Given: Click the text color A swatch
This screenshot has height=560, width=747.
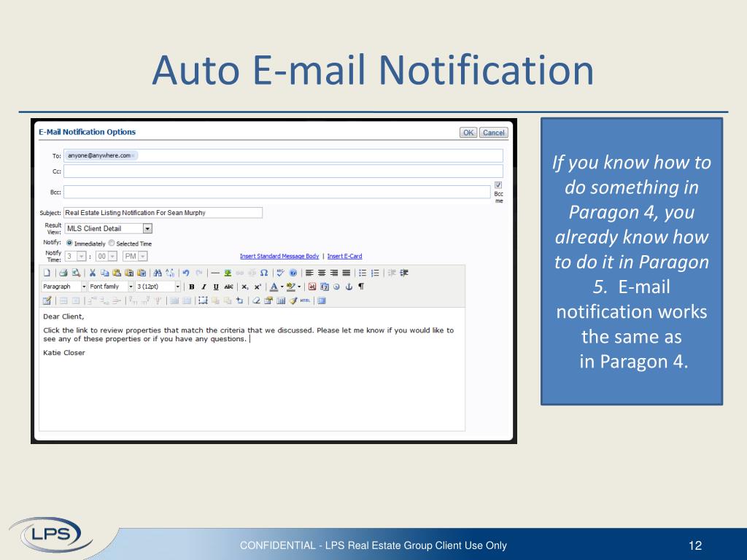Looking at the screenshot, I should click(274, 287).
